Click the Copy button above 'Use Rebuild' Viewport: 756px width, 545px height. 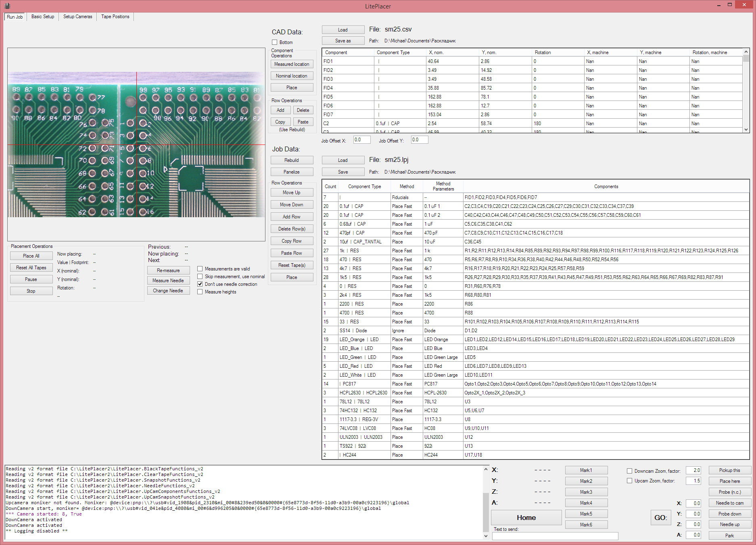pyautogui.click(x=280, y=122)
